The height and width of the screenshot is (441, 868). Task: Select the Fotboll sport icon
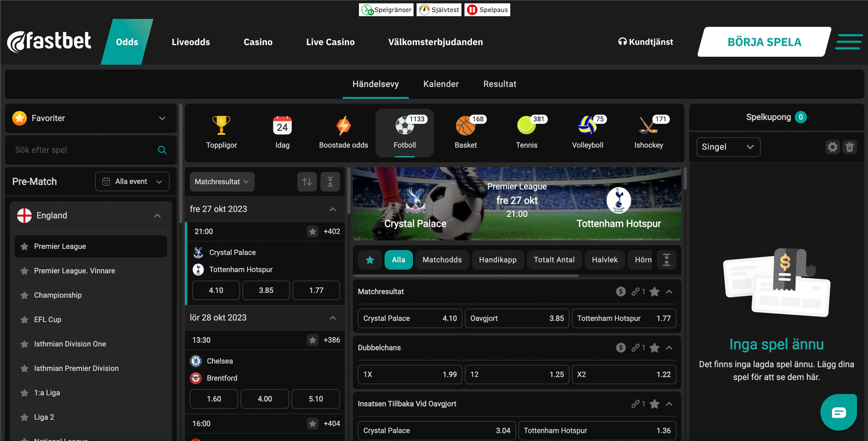[x=405, y=133]
